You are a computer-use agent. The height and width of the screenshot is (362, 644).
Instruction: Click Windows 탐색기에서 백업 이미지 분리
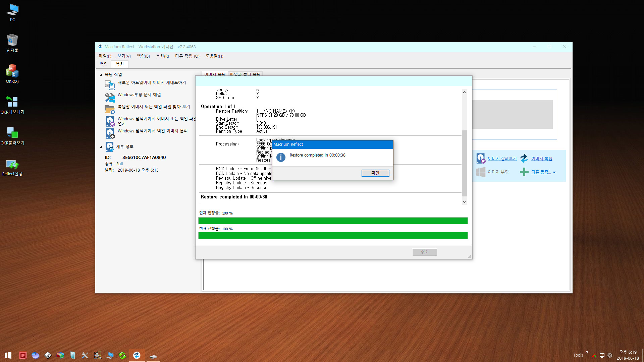pos(152,131)
